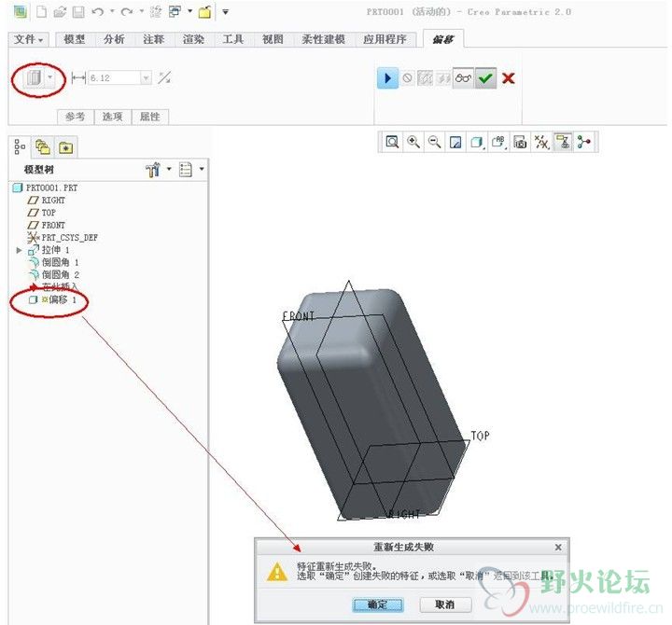Screen dimensions: 672x625
Task: Open the Redo history dropdown arrow
Action: point(141,11)
